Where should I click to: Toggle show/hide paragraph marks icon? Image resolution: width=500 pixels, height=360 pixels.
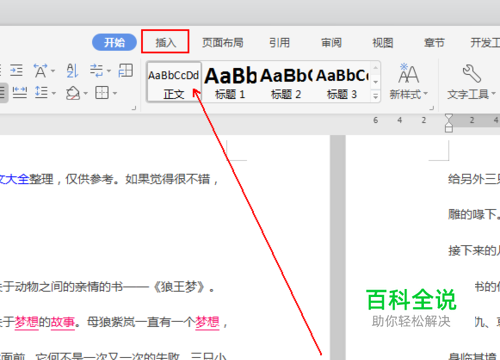point(96,71)
